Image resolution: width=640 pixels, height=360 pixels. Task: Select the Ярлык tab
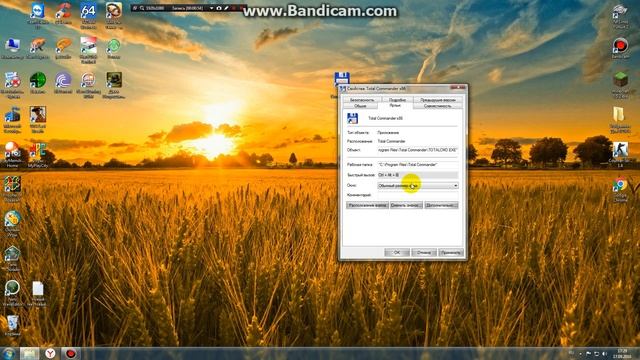pos(395,105)
